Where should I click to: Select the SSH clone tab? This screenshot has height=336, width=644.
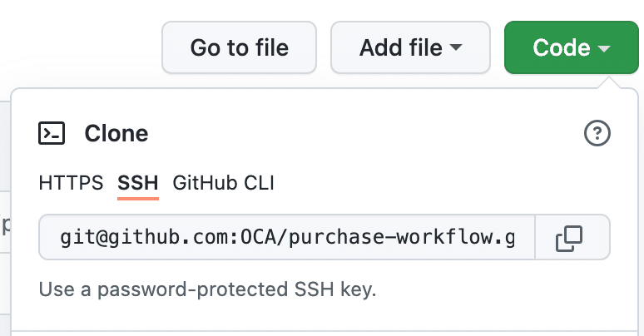(x=138, y=183)
